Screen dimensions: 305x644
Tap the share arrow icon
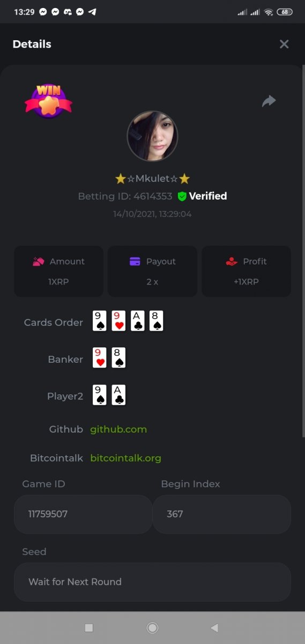point(269,101)
